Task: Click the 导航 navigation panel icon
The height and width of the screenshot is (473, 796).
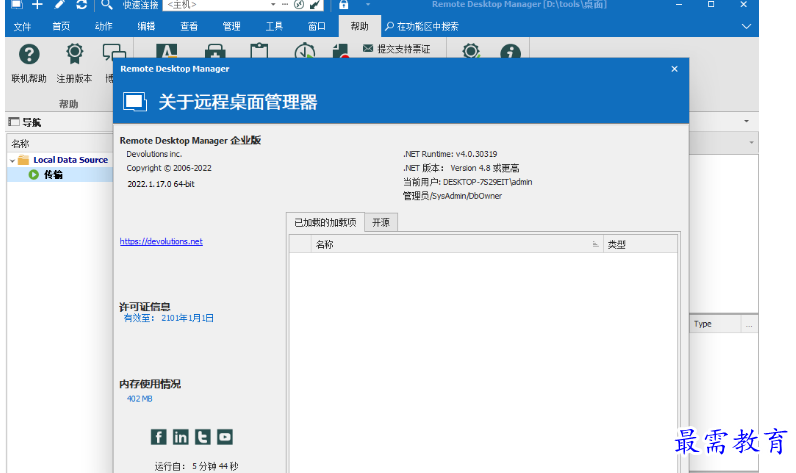Action: (14, 122)
